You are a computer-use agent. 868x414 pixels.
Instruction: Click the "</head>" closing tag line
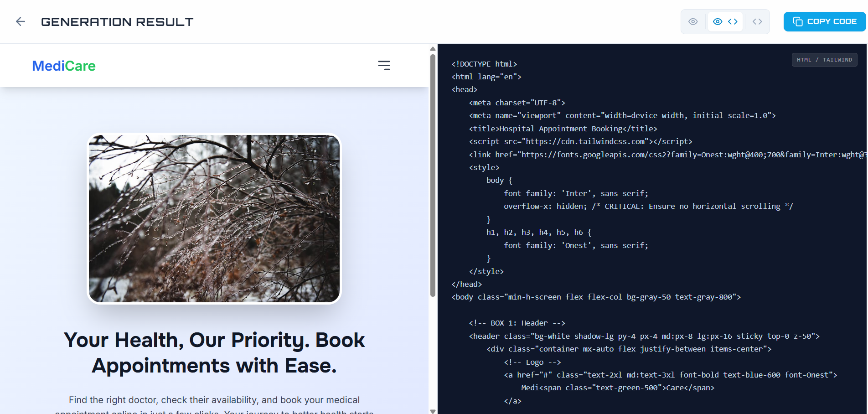coord(467,284)
